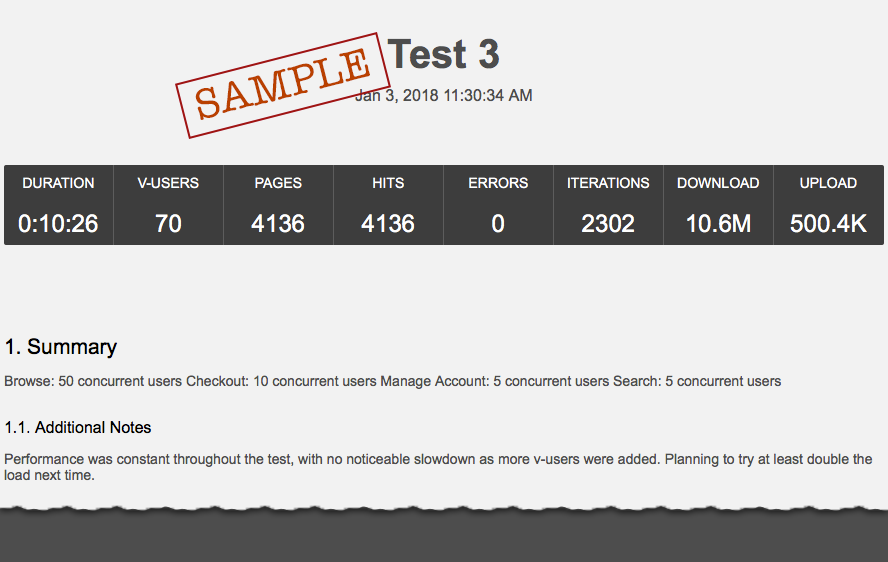Click the Browse: 50 concurrent users text
This screenshot has width=888, height=562.
(x=93, y=381)
